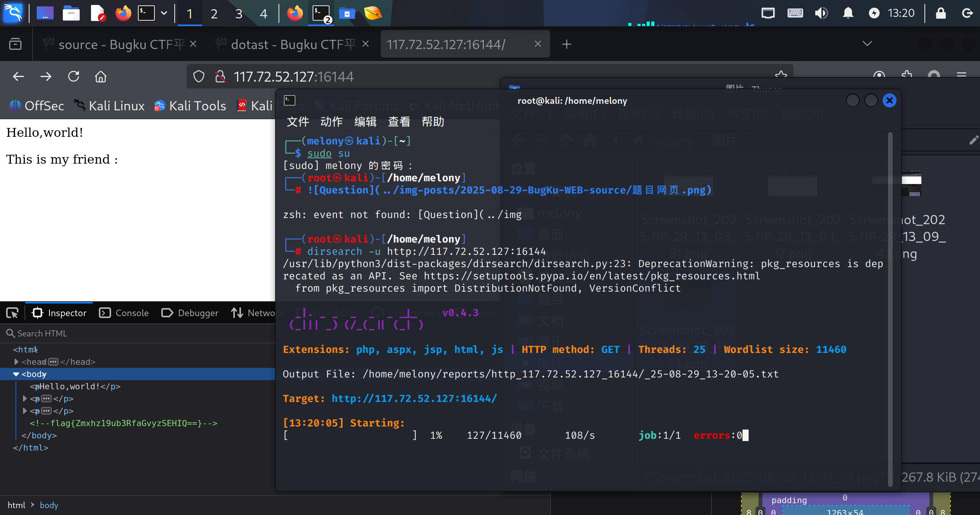980x515 pixels.
Task: Open the Kali Tools bookmark
Action: pyautogui.click(x=190, y=106)
